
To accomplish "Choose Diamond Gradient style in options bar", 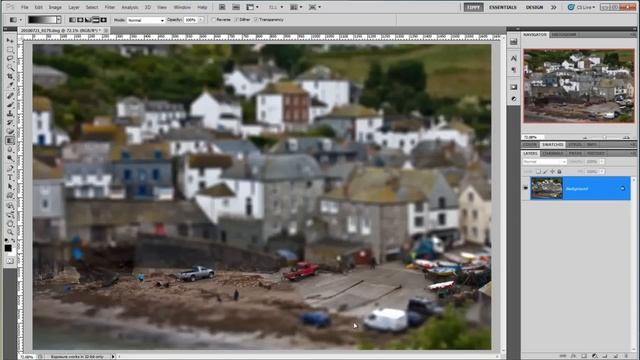I will (104, 20).
